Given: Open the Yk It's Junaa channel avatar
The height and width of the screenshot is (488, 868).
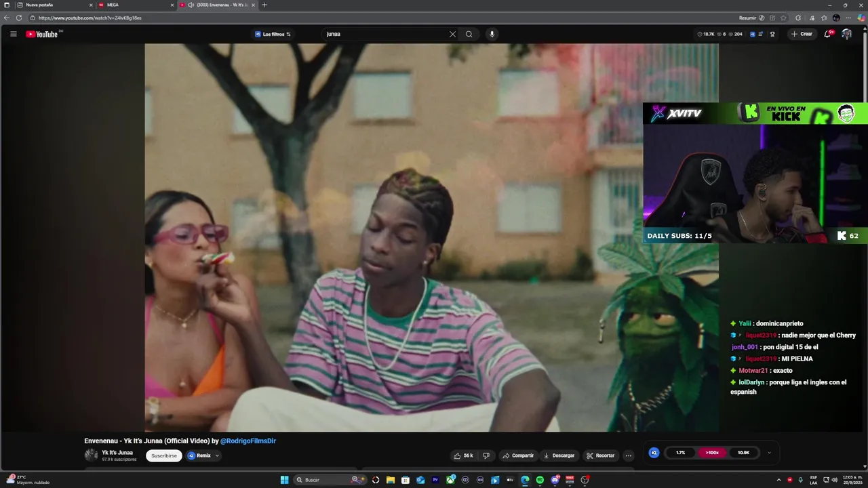Looking at the screenshot, I should pyautogui.click(x=91, y=455).
